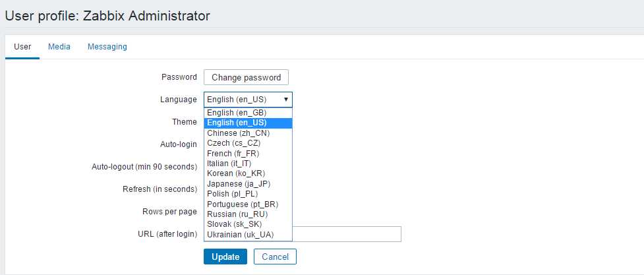Choose Russian (ru_RU) language
644x275 pixels.
coord(248,214)
